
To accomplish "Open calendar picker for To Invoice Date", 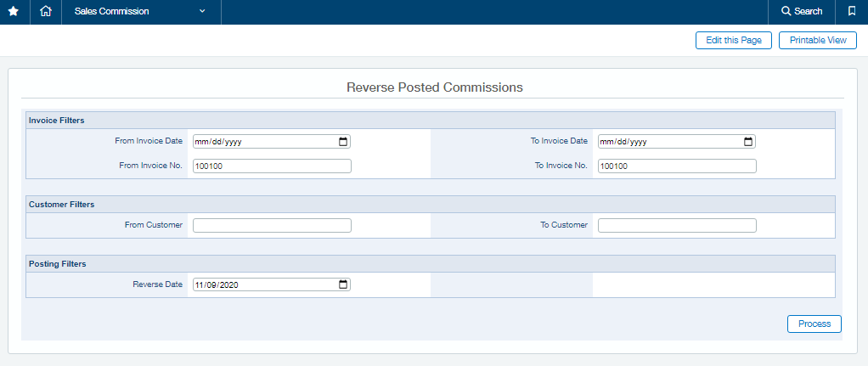I will click(x=748, y=142).
